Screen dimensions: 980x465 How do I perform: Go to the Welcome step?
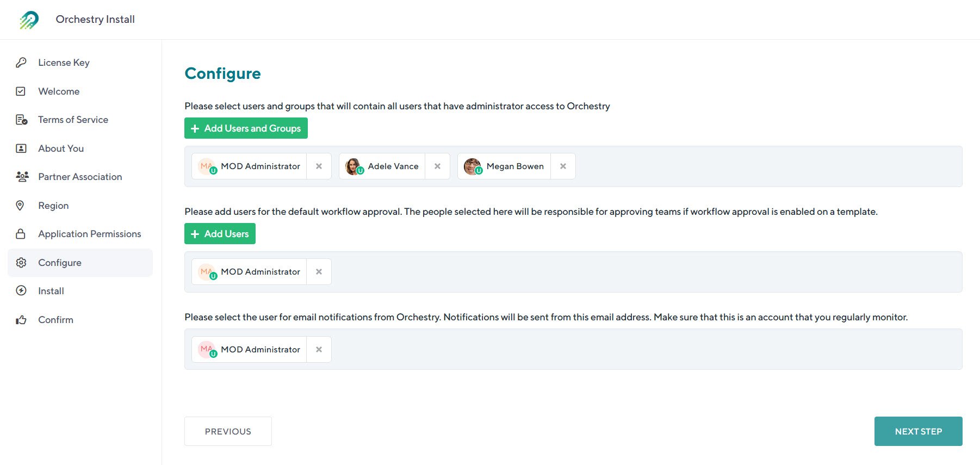[x=80, y=91]
